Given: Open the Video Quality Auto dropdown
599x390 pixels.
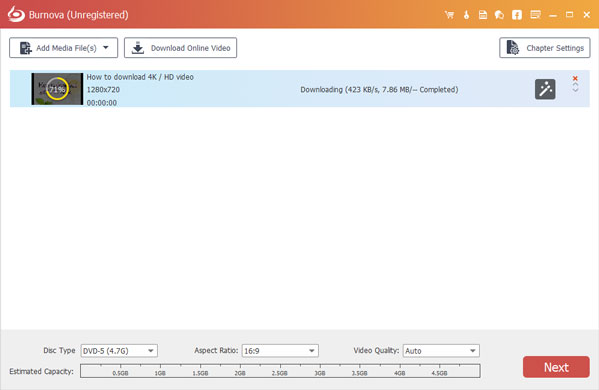Looking at the screenshot, I should 441,351.
